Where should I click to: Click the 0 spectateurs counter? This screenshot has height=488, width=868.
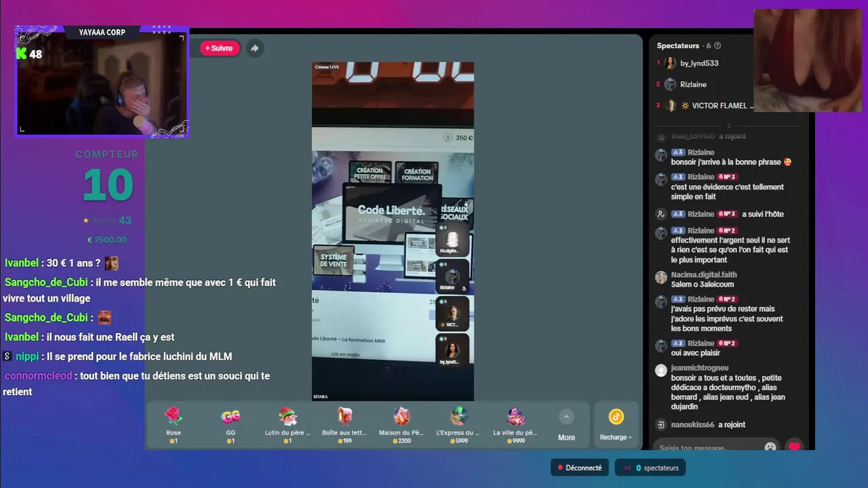pyautogui.click(x=651, y=468)
